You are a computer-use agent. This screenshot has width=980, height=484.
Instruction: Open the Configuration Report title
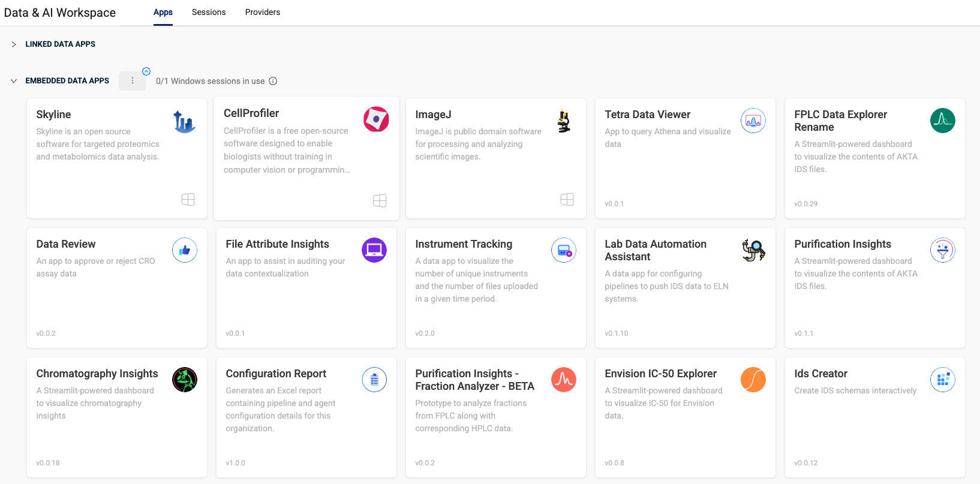tap(276, 374)
